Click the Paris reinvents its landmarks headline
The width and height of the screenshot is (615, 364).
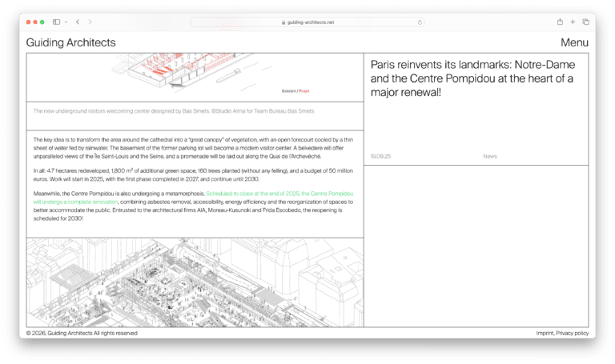[474, 77]
